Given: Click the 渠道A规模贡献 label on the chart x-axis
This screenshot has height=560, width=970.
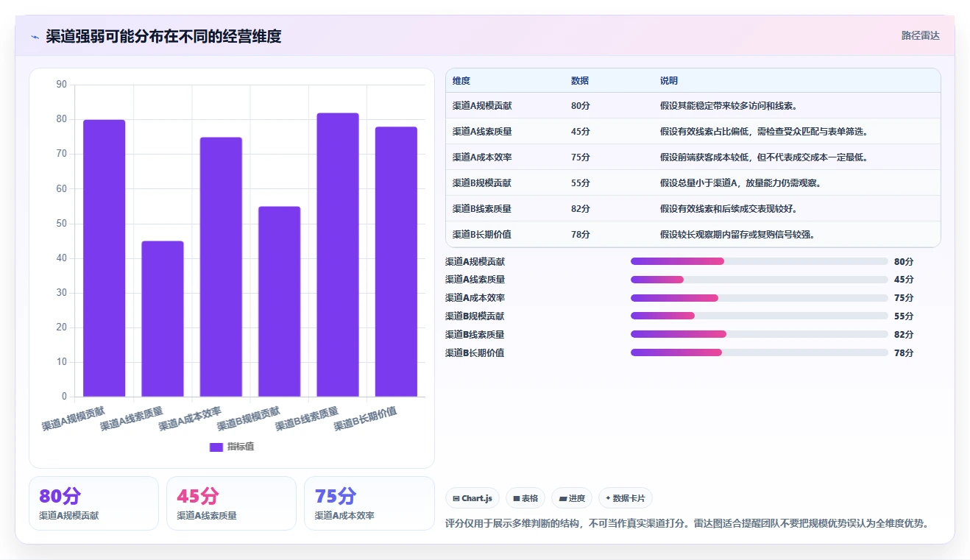Looking at the screenshot, I should click(x=74, y=419).
